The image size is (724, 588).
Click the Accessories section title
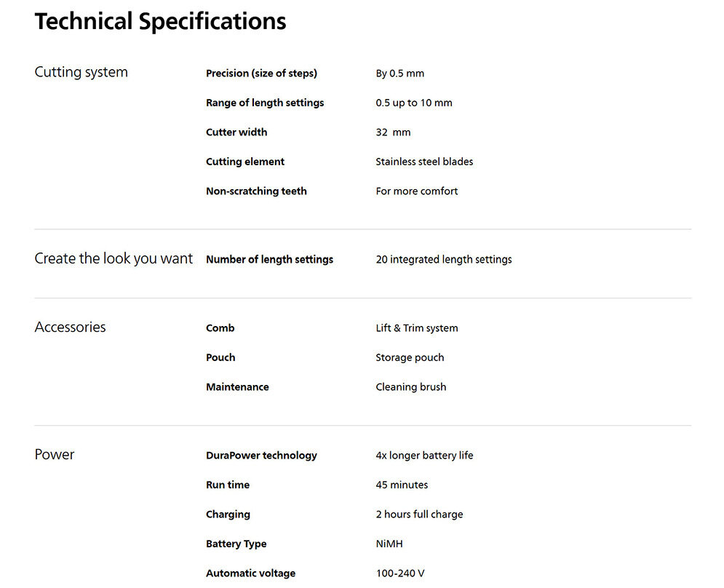point(70,327)
